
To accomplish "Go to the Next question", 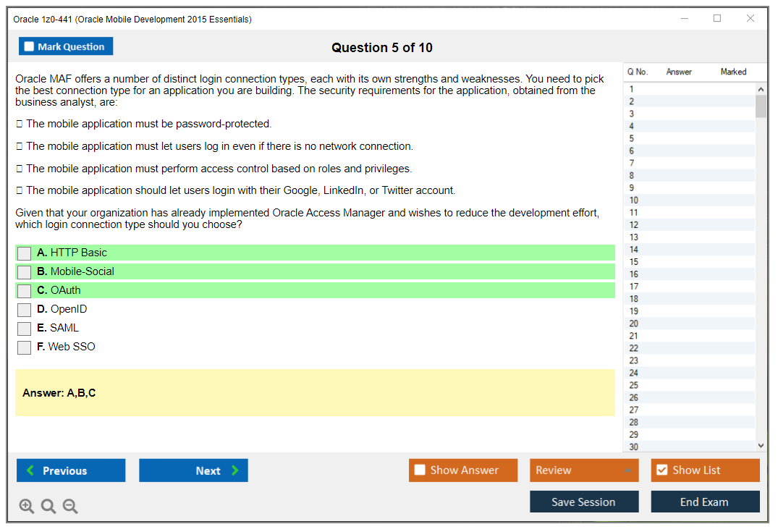I will click(193, 470).
